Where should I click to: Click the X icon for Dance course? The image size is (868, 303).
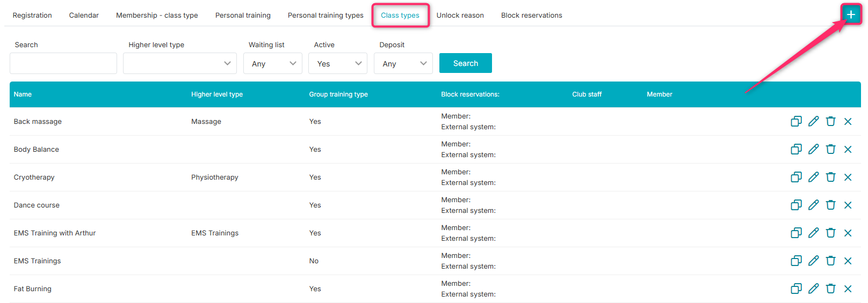(x=848, y=205)
